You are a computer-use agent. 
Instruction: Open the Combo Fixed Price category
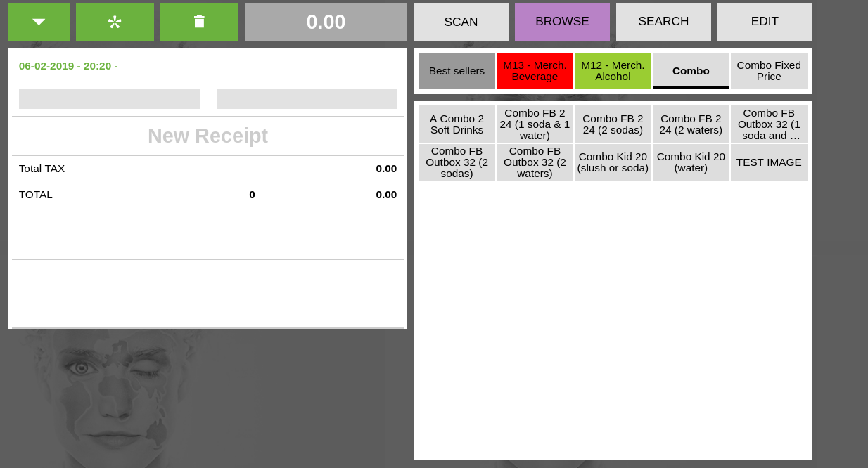pyautogui.click(x=769, y=71)
